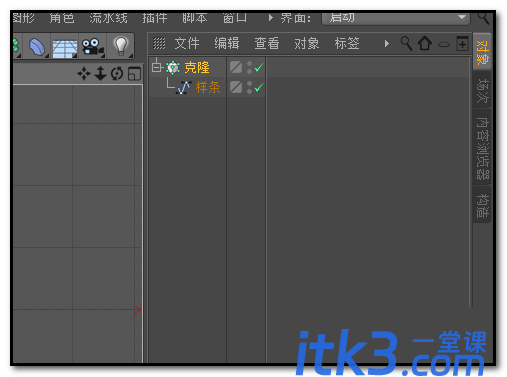Click the object manager home icon

pyautogui.click(x=425, y=43)
